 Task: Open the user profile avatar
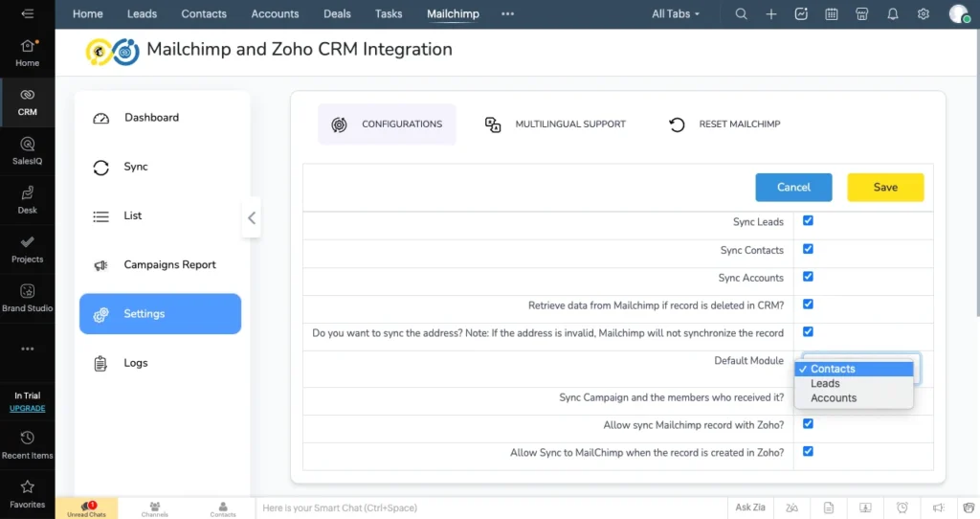tap(959, 13)
